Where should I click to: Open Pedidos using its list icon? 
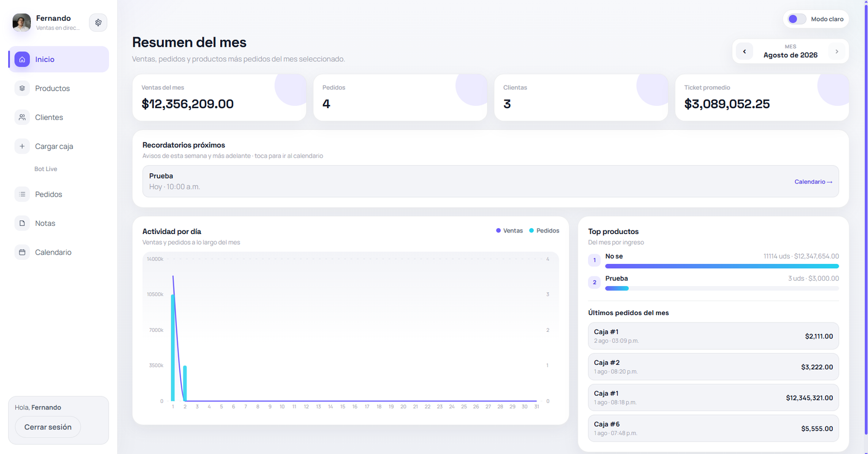click(22, 194)
